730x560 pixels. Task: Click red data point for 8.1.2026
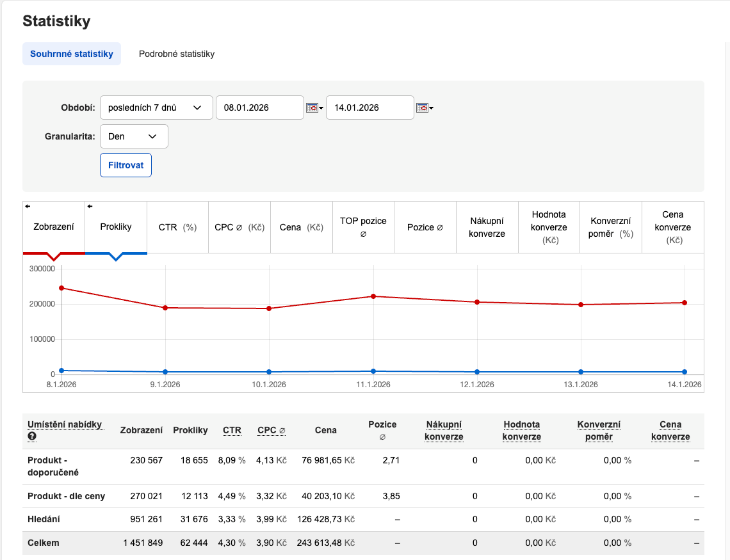click(61, 288)
